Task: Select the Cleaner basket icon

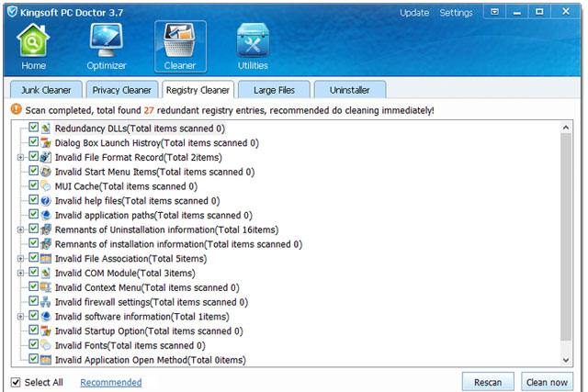Action: (180, 40)
